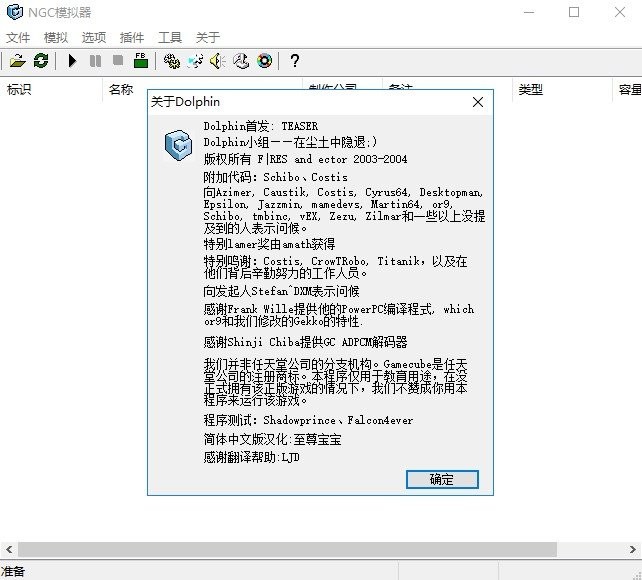Click the '感谢Shinji Chiba' ADPCM line
The width and height of the screenshot is (642, 580).
point(305,342)
